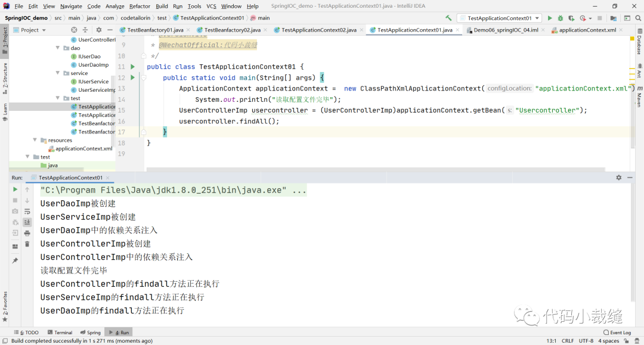Clear all console output with the trash icon
Viewport: 644px width, 345px height.
(x=27, y=244)
